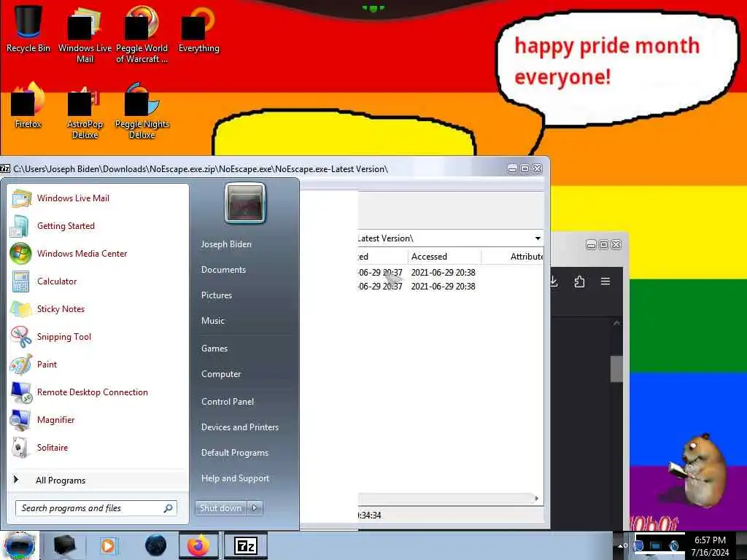The height and width of the screenshot is (560, 747).
Task: Open Paint from Start menu
Action: (x=98, y=365)
